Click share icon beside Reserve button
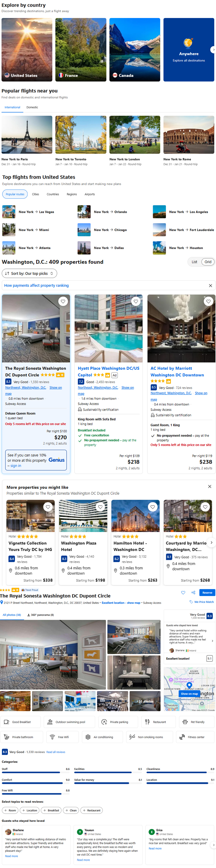The image size is (216, 868). coord(194,592)
